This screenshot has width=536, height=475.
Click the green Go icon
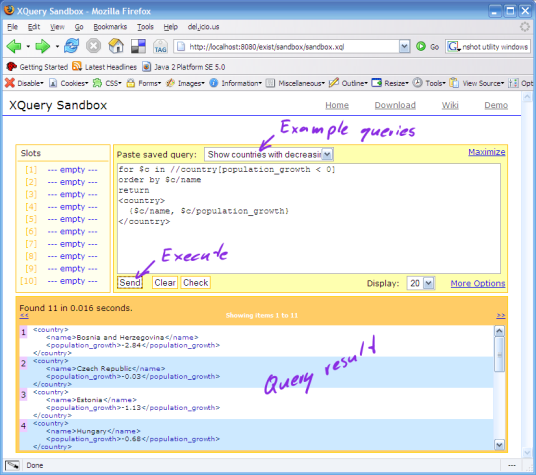(x=421, y=46)
